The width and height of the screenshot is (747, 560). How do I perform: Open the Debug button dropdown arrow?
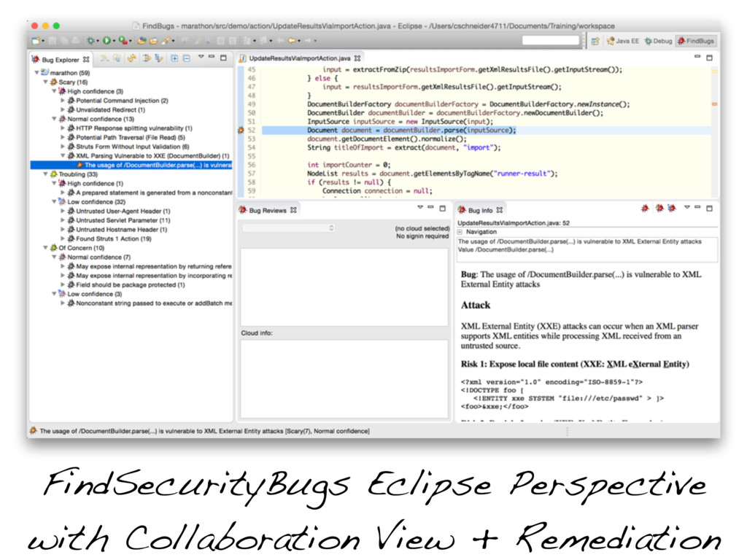click(x=98, y=42)
